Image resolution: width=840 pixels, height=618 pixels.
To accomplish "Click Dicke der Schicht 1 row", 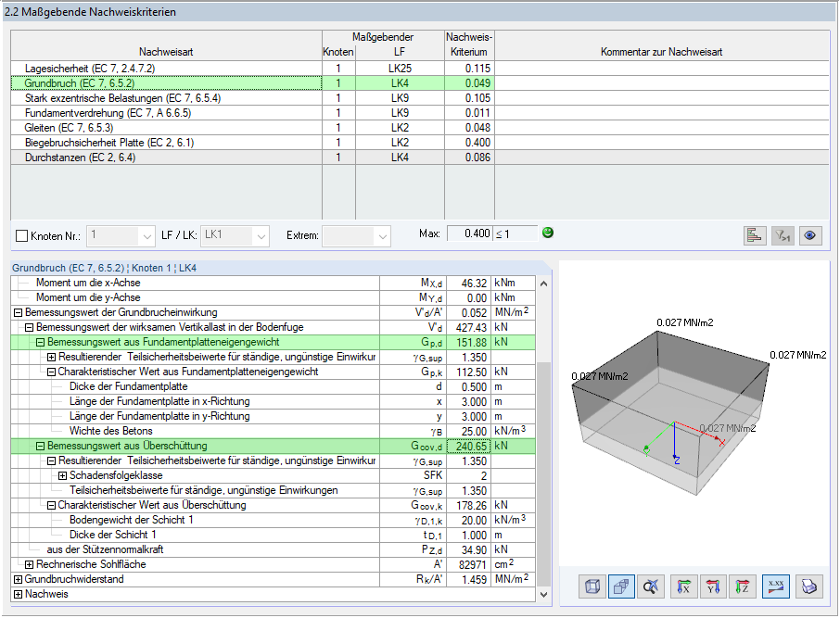I will 273,535.
